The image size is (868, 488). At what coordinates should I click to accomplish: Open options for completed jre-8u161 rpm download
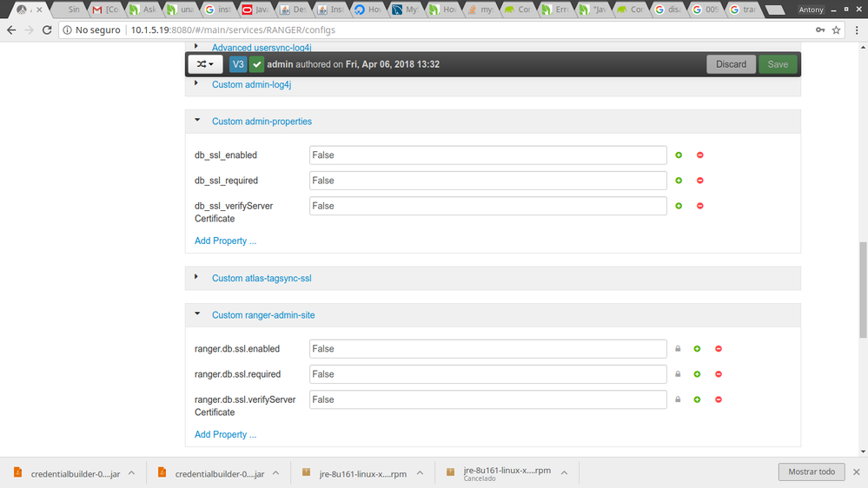(x=421, y=473)
